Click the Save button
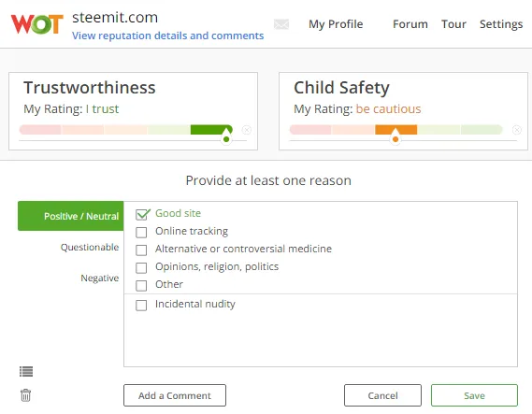Image resolution: width=532 pixels, height=414 pixels. tap(474, 395)
